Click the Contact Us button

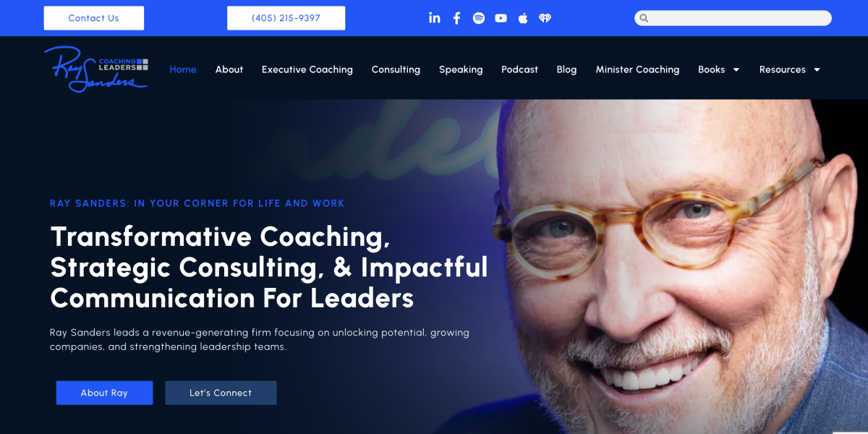click(94, 18)
